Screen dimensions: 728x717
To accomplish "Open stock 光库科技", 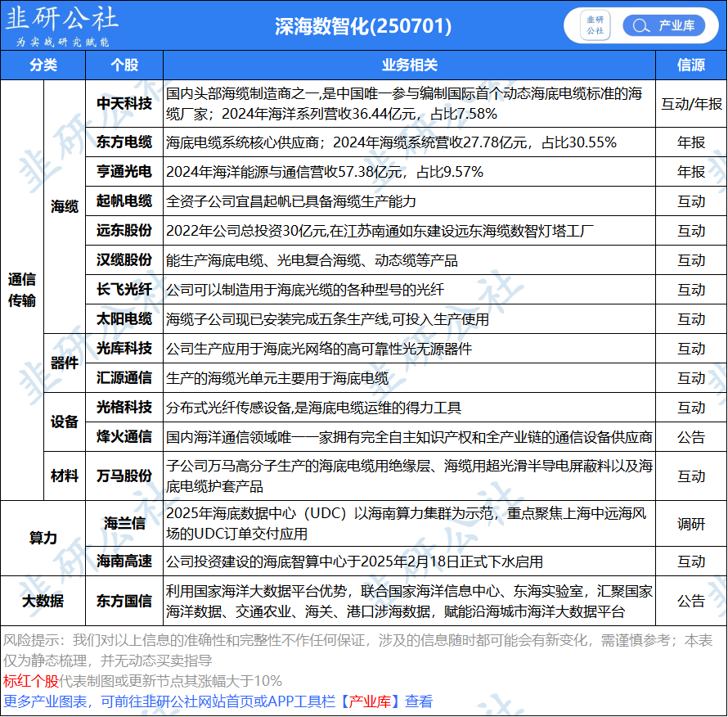I will 124,349.
